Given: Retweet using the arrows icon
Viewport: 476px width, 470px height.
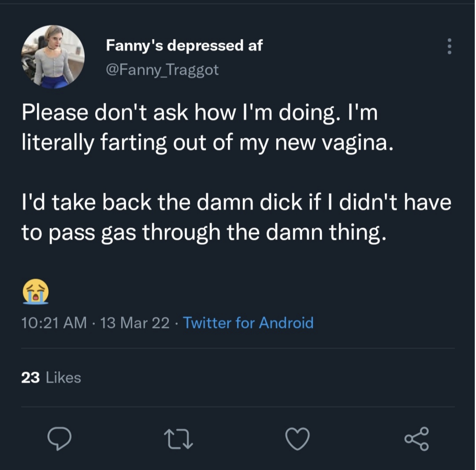Looking at the screenshot, I should coord(179,439).
